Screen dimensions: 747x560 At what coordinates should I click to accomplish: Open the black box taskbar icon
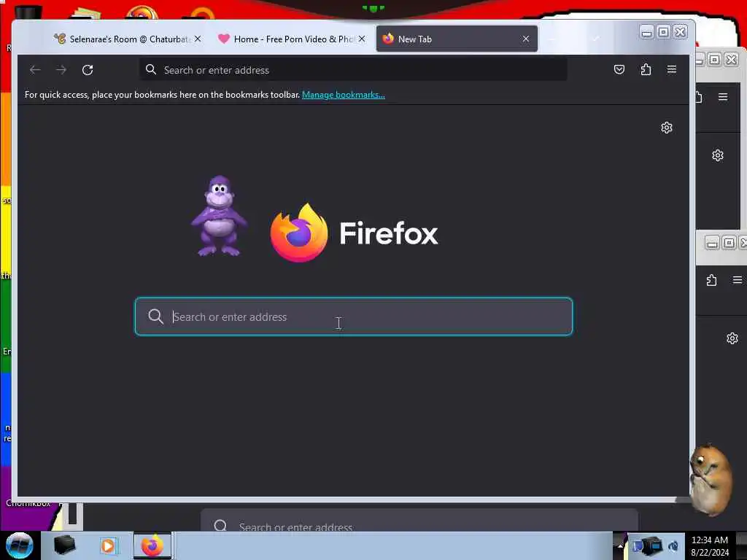(x=64, y=545)
